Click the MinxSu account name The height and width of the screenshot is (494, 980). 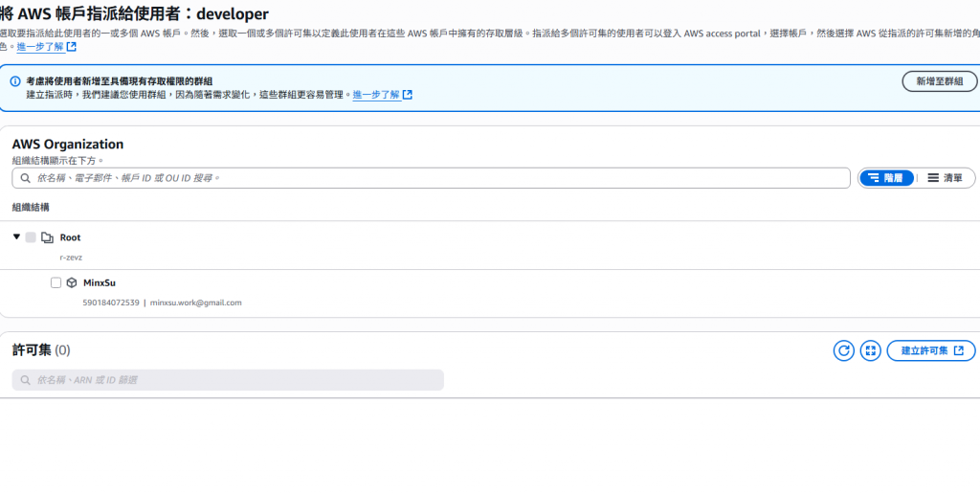click(100, 282)
